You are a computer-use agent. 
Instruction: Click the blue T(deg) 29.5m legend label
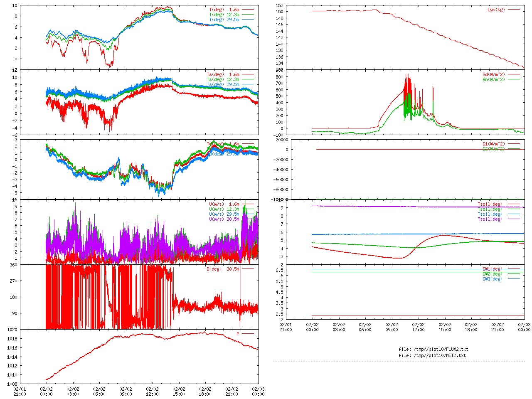(x=224, y=20)
